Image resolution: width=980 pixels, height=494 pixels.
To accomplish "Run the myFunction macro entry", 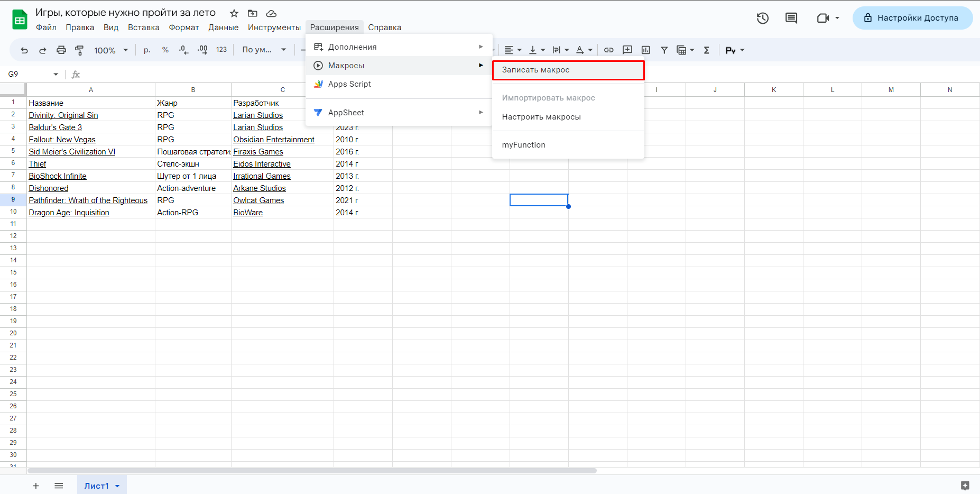I will point(568,145).
